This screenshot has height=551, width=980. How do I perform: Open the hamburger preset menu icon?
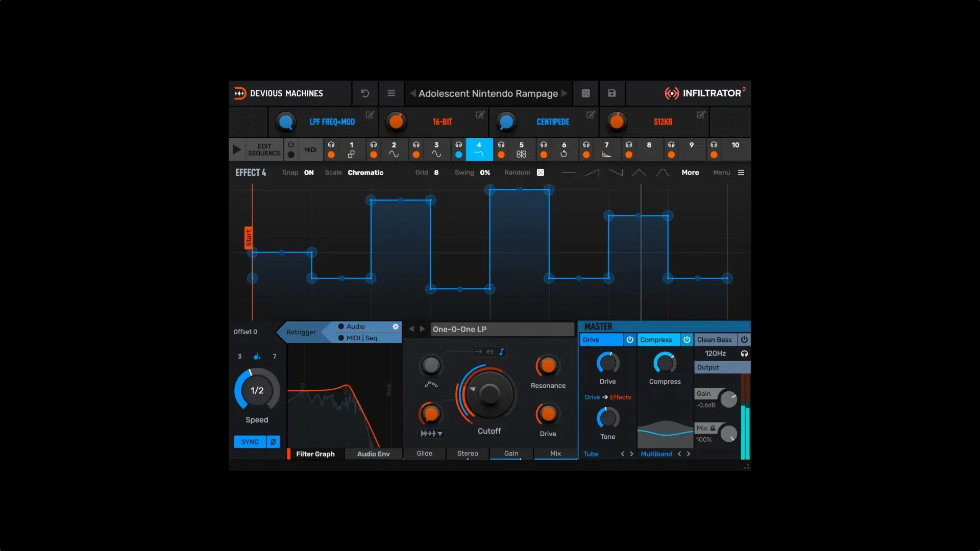pyautogui.click(x=391, y=93)
